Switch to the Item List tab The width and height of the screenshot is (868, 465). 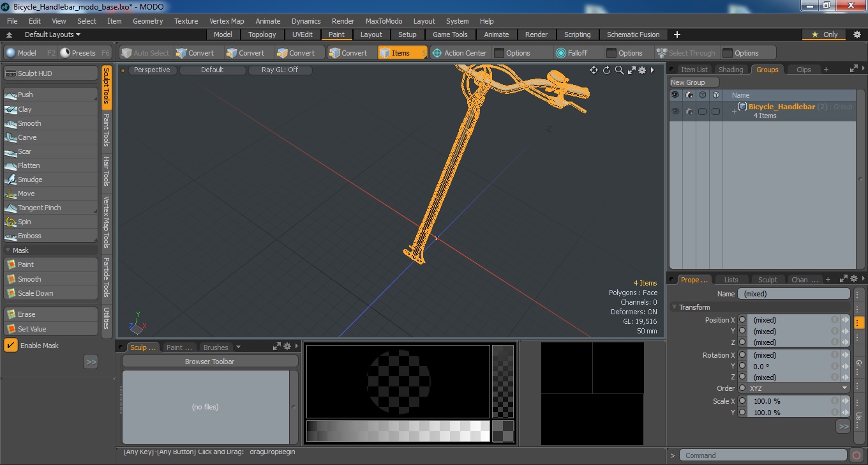pyautogui.click(x=694, y=70)
